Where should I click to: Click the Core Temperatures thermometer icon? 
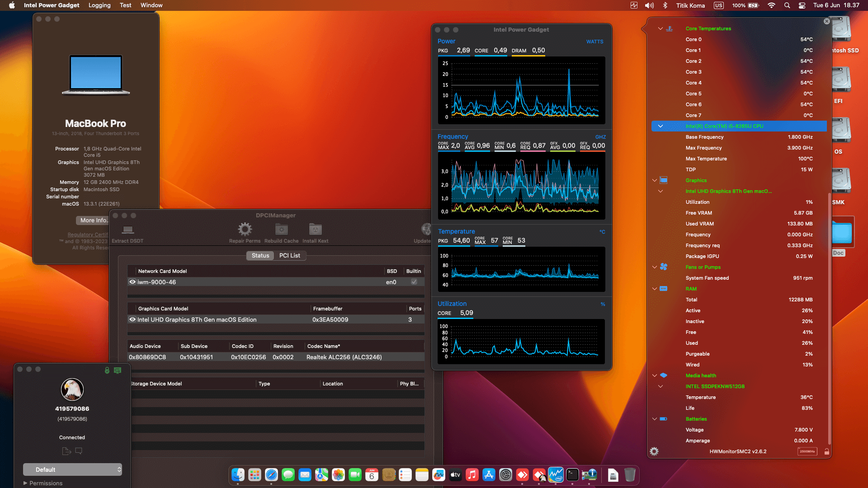[x=670, y=28]
